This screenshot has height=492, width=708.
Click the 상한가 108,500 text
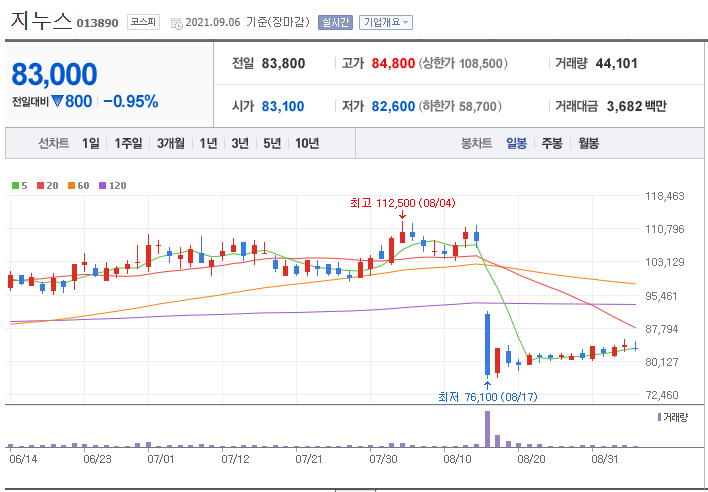click(463, 63)
